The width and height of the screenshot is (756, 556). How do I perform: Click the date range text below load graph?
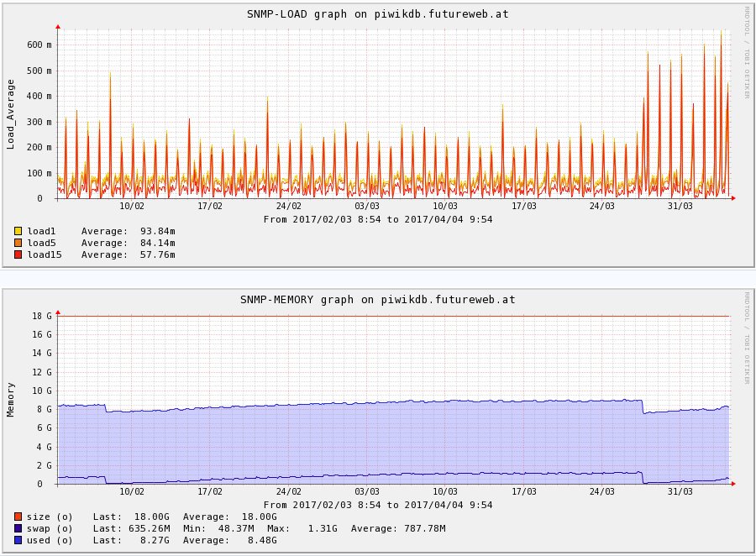[x=377, y=219]
